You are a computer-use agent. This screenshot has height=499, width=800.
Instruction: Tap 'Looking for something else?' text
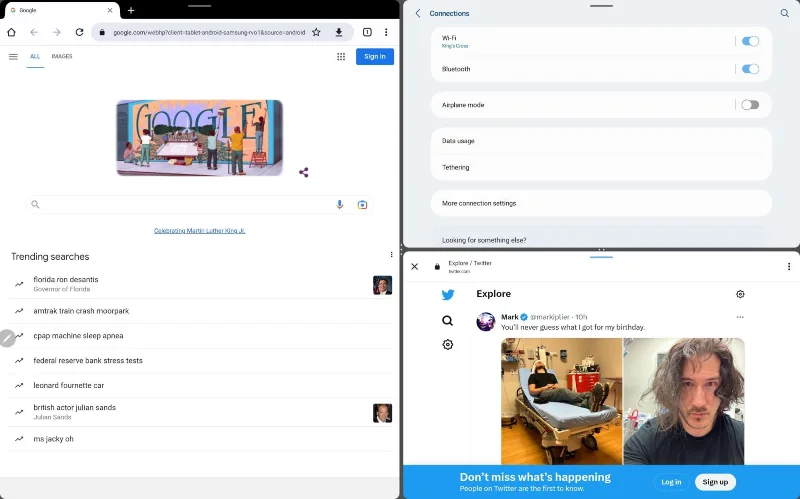[x=484, y=240]
